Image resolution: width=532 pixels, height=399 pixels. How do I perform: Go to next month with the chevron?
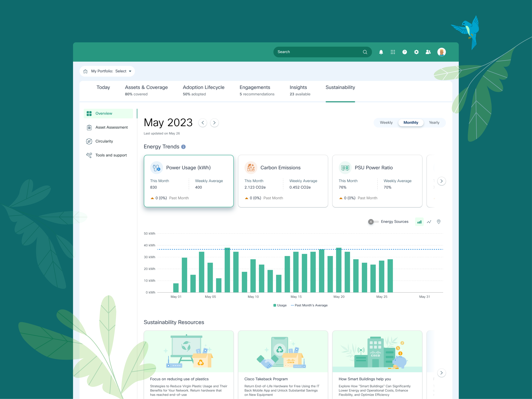[214, 123]
